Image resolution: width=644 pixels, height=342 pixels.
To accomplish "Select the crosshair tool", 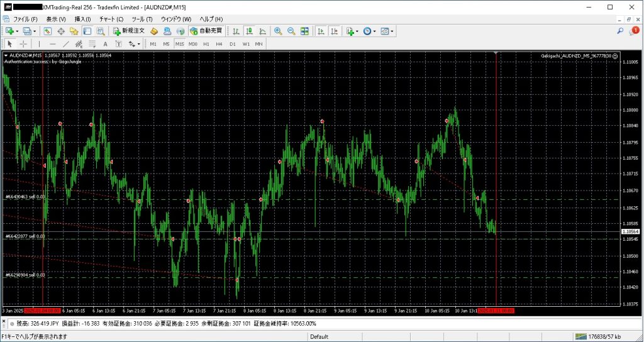I will point(23,44).
